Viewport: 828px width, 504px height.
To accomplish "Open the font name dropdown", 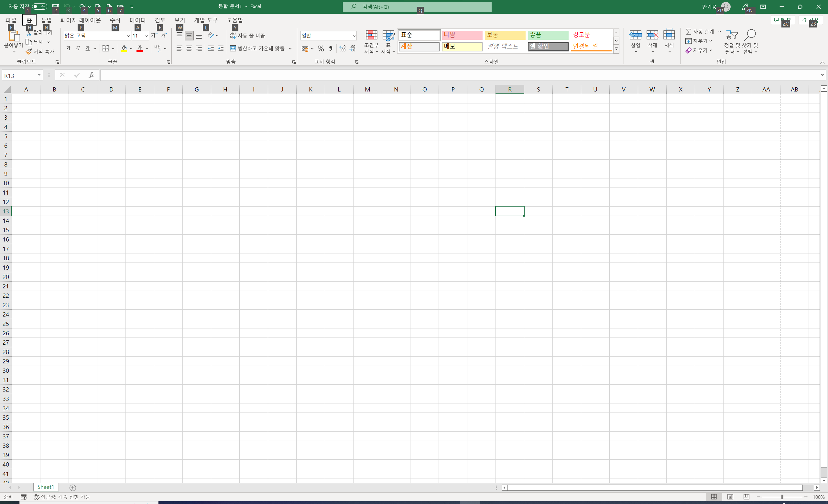I will [128, 36].
